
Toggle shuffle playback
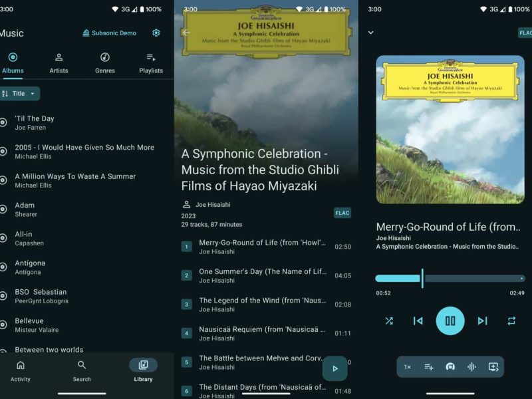(389, 321)
